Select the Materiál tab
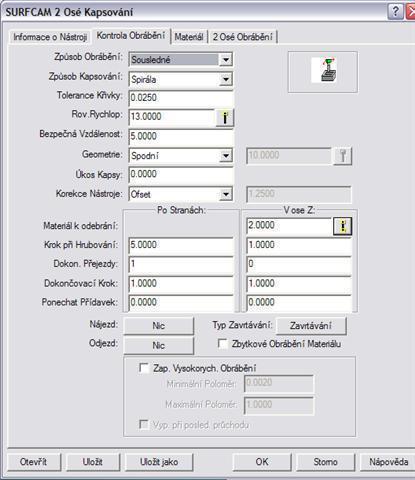The height and width of the screenshot is (480, 415). point(189,37)
